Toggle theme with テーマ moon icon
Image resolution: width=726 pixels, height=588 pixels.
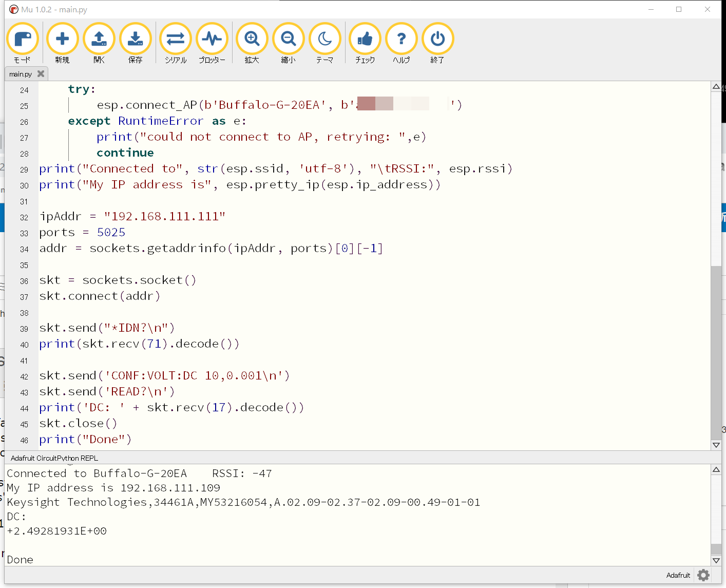point(325,43)
